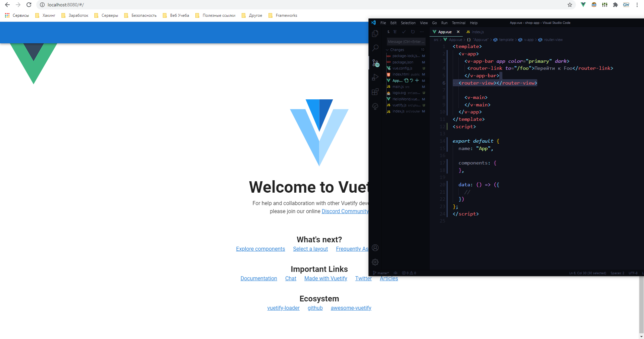This screenshot has height=339, width=644.
Task: Open the Run and Debug view
Action: click(x=375, y=78)
